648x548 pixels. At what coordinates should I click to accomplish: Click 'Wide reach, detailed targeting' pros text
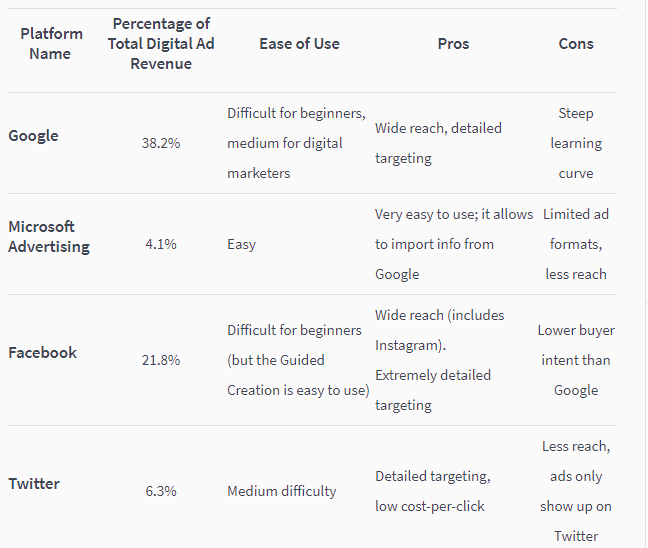click(x=438, y=143)
